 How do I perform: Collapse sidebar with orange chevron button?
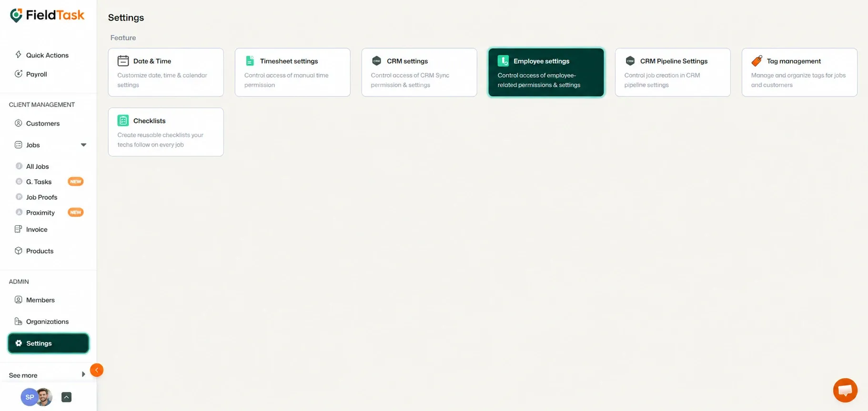pyautogui.click(x=97, y=370)
